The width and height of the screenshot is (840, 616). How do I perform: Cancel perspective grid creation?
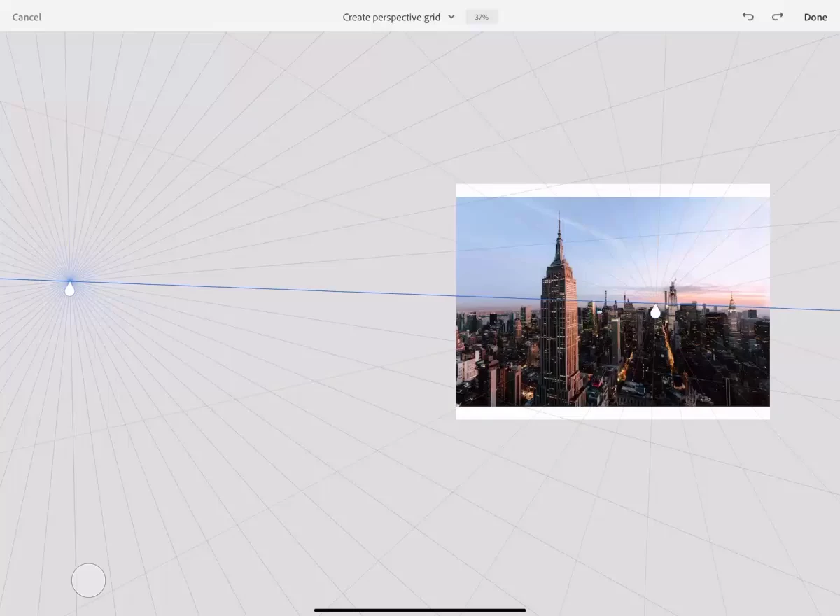pos(27,17)
